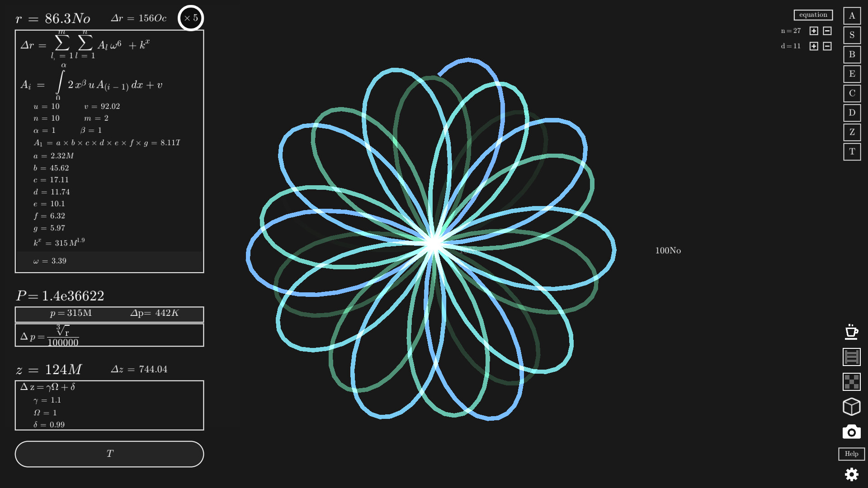Select the E tool in right sidebar

pyautogui.click(x=851, y=74)
